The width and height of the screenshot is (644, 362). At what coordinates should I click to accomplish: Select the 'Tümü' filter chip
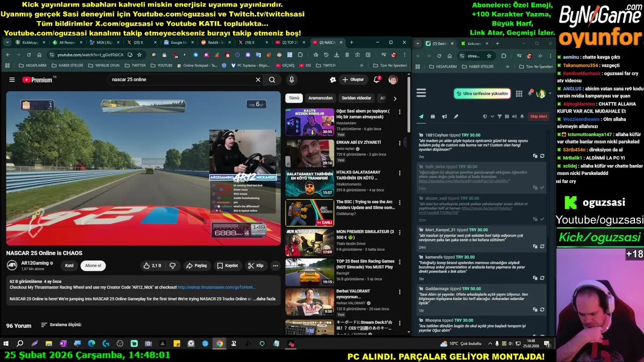(x=294, y=98)
